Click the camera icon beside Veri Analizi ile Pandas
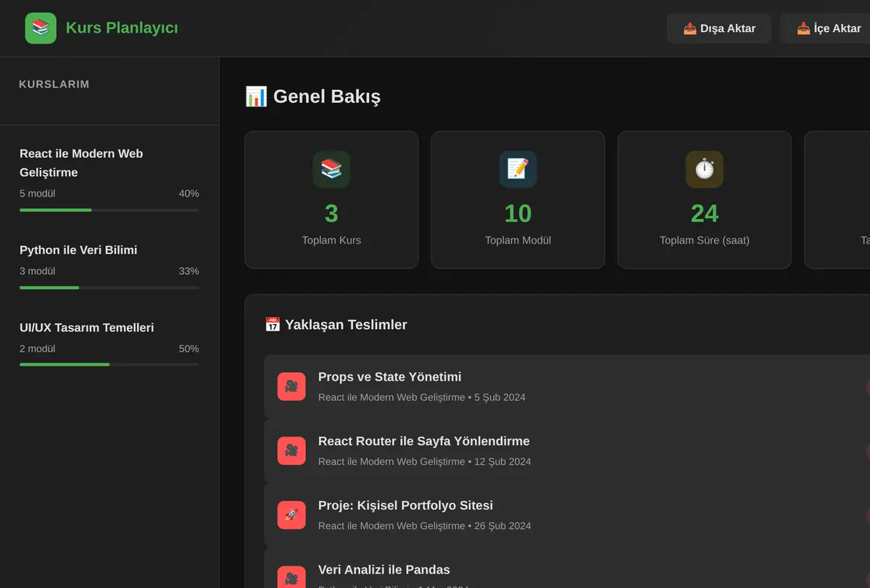This screenshot has width=870, height=588. 291,579
